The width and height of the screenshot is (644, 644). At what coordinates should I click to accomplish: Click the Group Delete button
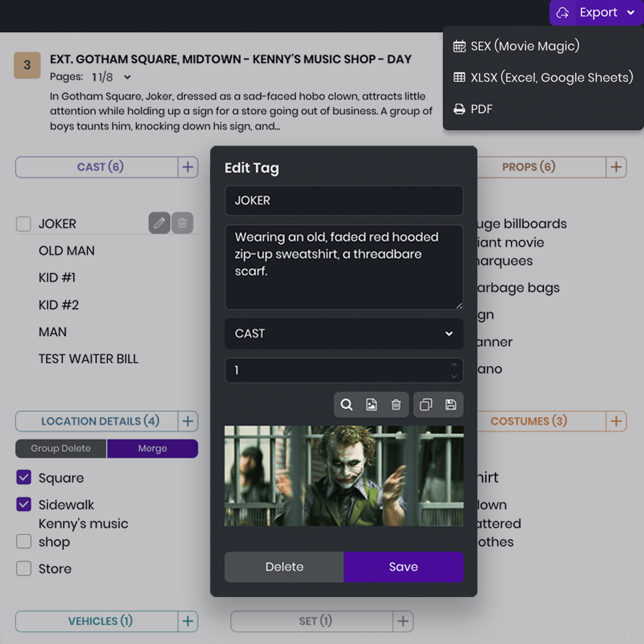[x=61, y=449]
